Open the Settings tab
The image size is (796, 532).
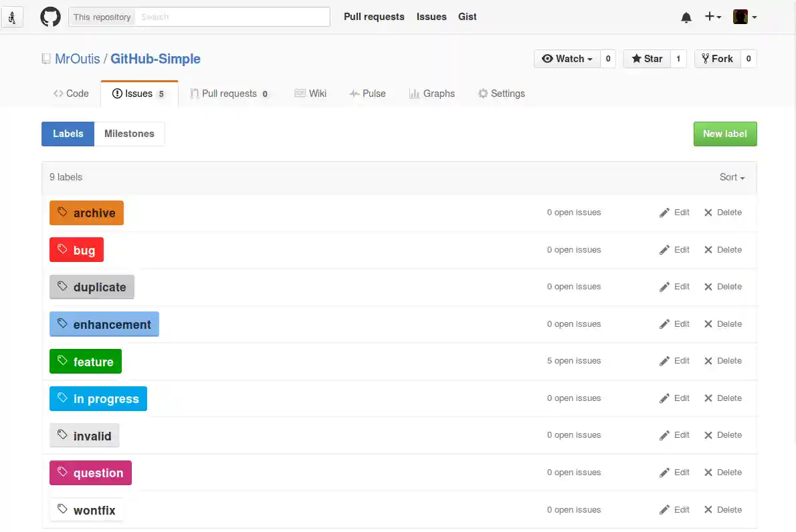[501, 94]
